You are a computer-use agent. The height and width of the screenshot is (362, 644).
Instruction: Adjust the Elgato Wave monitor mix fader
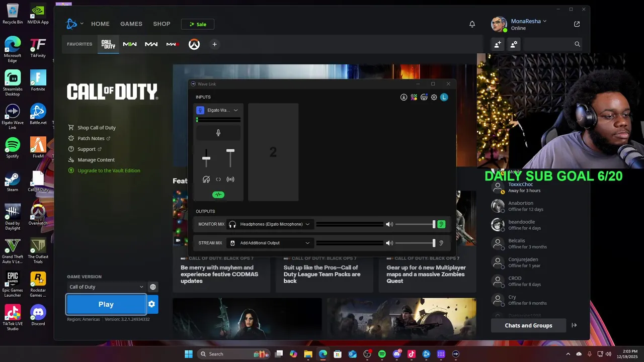206,158
